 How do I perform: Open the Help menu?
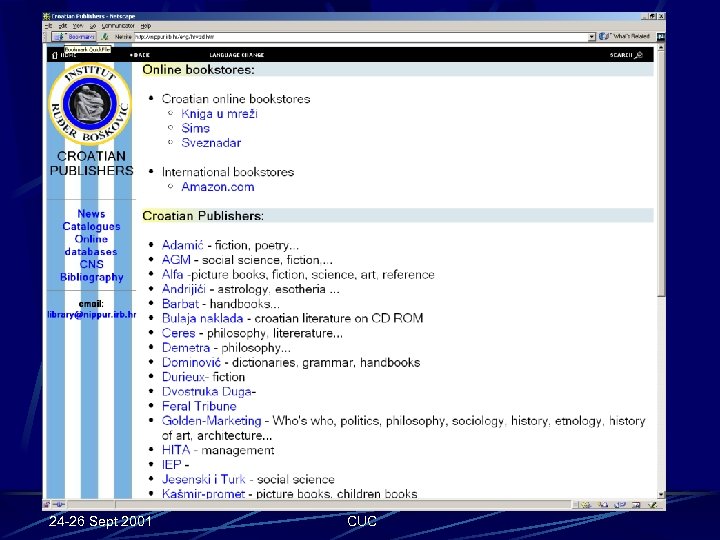(146, 26)
